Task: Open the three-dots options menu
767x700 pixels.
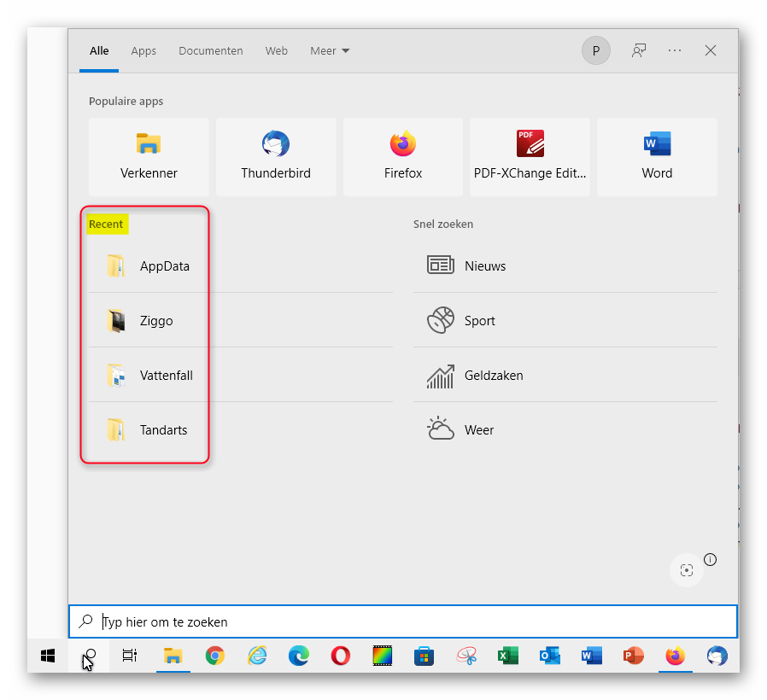Action: (x=675, y=50)
